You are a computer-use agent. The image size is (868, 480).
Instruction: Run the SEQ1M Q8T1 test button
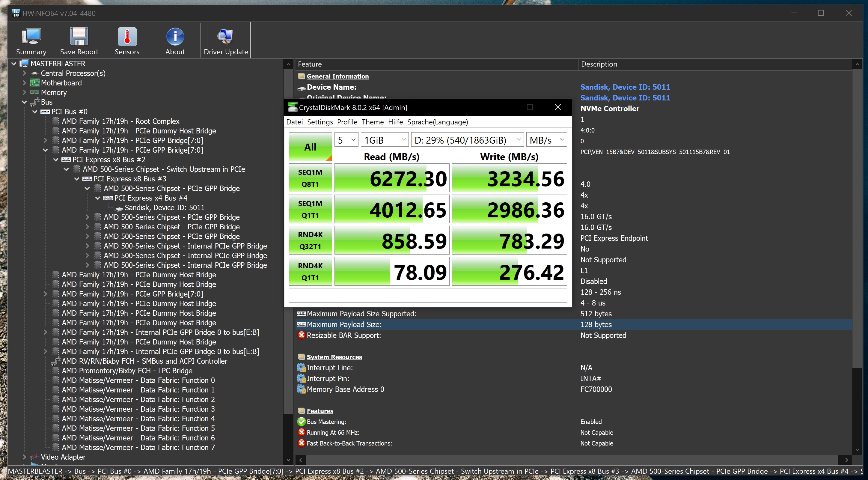310,178
